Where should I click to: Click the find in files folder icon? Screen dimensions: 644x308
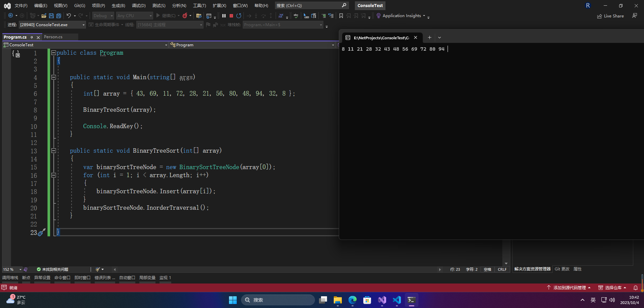[199, 15]
